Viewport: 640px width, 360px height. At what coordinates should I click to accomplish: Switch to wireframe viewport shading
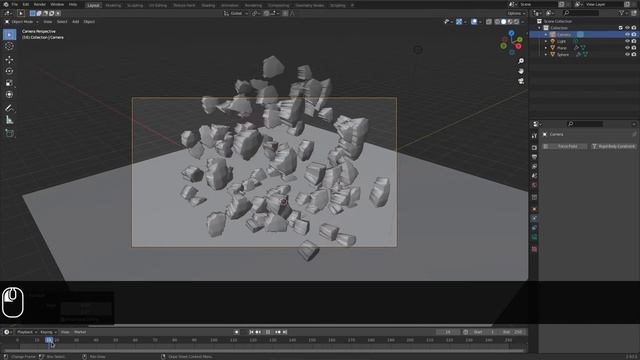tap(497, 22)
